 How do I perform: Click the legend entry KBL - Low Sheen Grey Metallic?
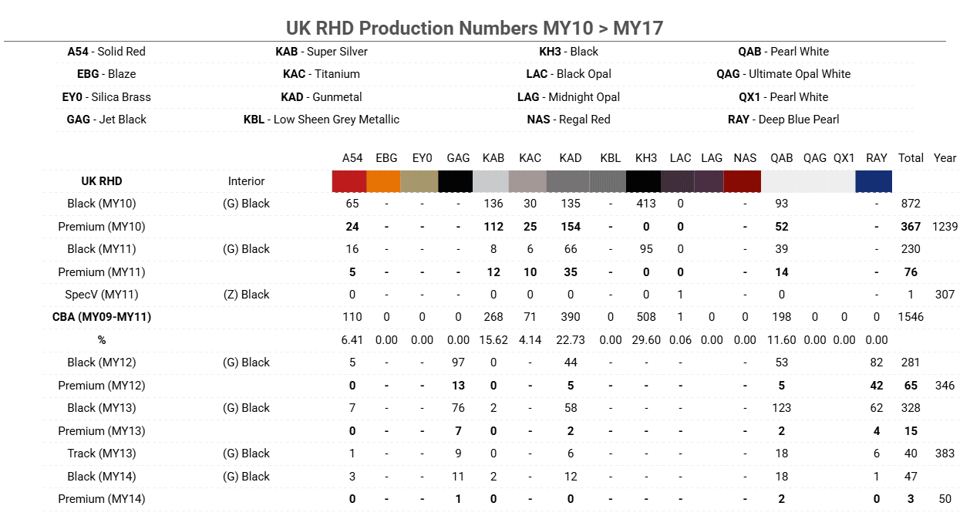(322, 120)
